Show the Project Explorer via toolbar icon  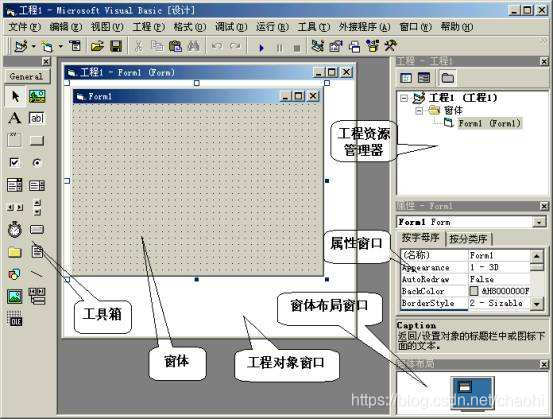(318, 46)
